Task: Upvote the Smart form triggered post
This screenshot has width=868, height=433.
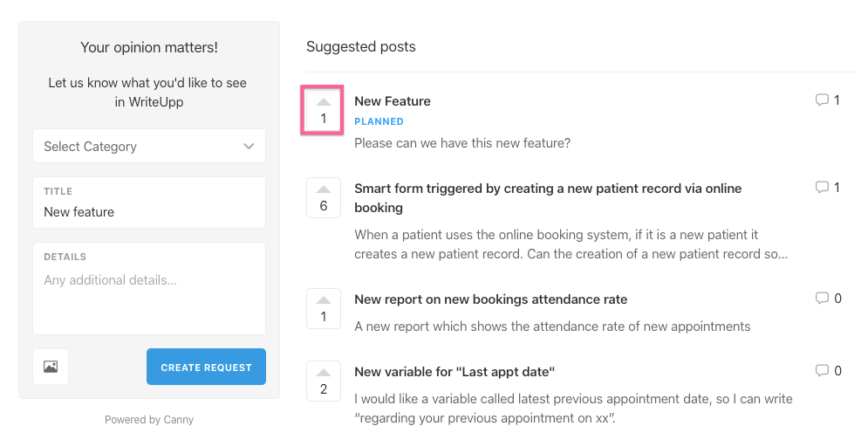Action: point(324,197)
